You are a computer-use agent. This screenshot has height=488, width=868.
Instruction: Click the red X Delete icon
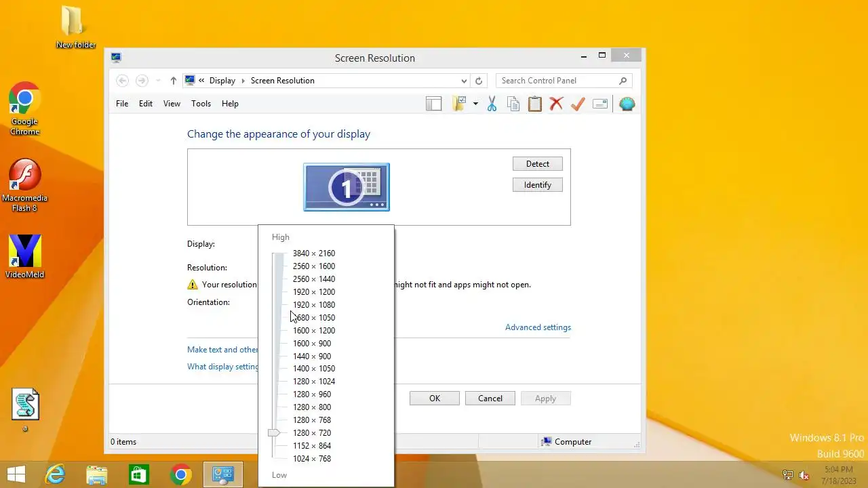pos(556,104)
